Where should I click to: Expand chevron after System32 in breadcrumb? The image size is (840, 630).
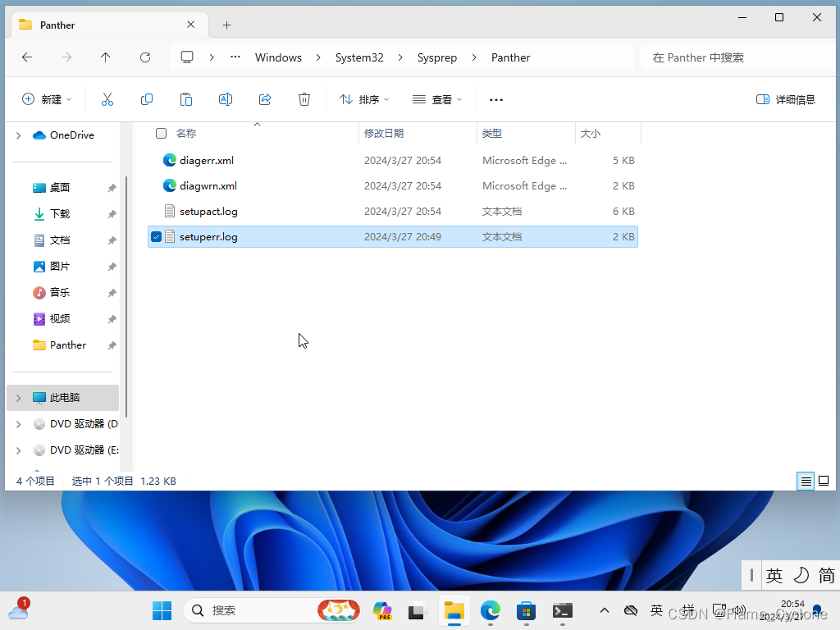click(400, 57)
